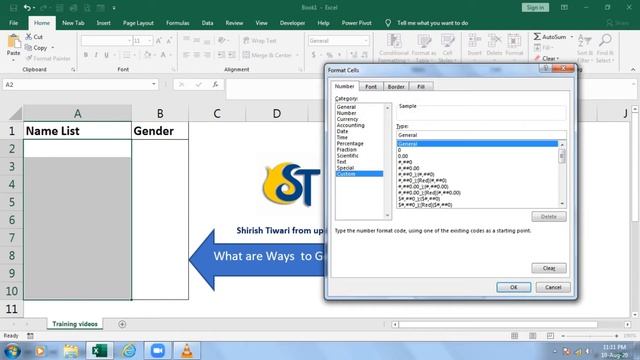Click the Insert Function fx icon
The image size is (640, 360).
(x=215, y=84)
